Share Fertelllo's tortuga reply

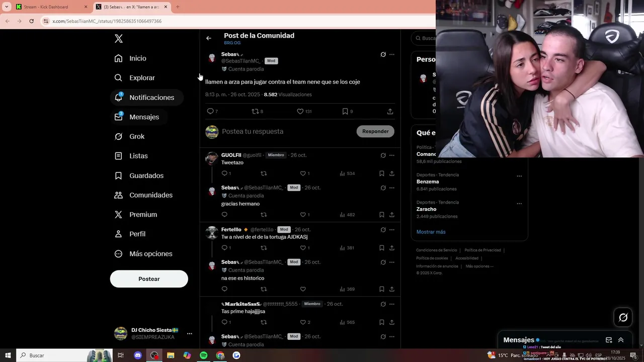[391, 248]
